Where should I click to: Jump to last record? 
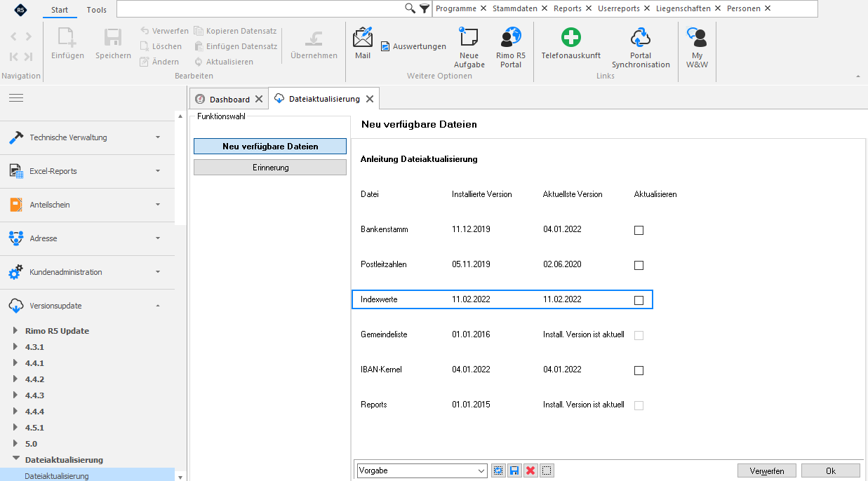(x=28, y=57)
